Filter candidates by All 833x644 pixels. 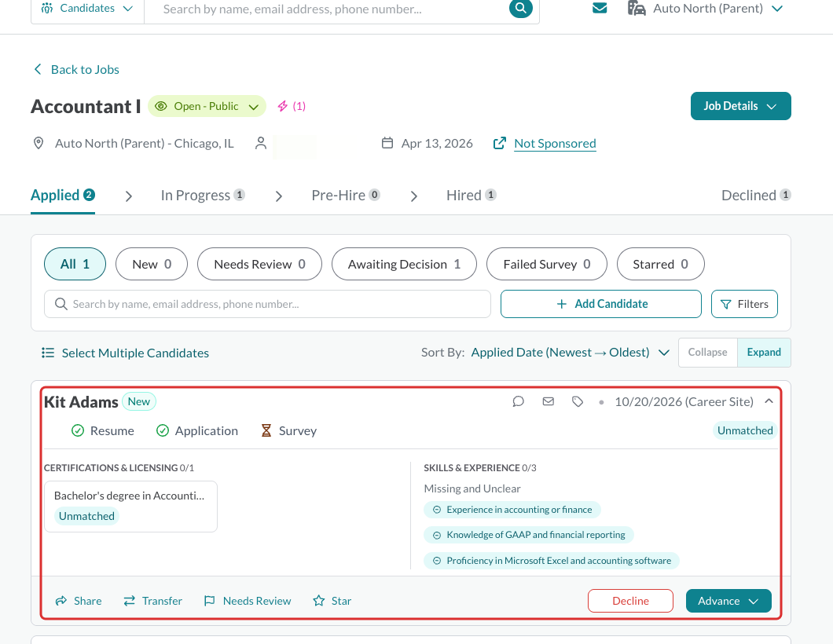[x=75, y=264]
